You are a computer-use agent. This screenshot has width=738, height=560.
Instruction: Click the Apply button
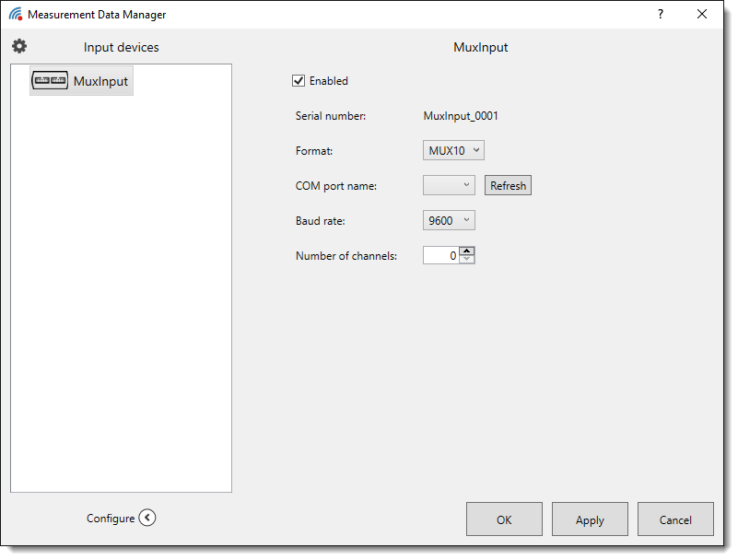pos(590,519)
